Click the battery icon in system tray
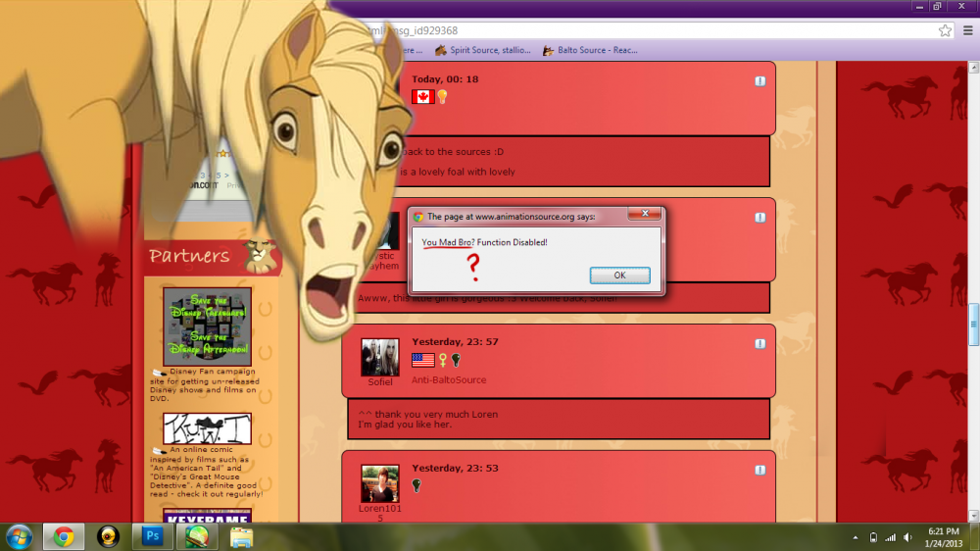Image resolution: width=980 pixels, height=551 pixels. pos(873,537)
